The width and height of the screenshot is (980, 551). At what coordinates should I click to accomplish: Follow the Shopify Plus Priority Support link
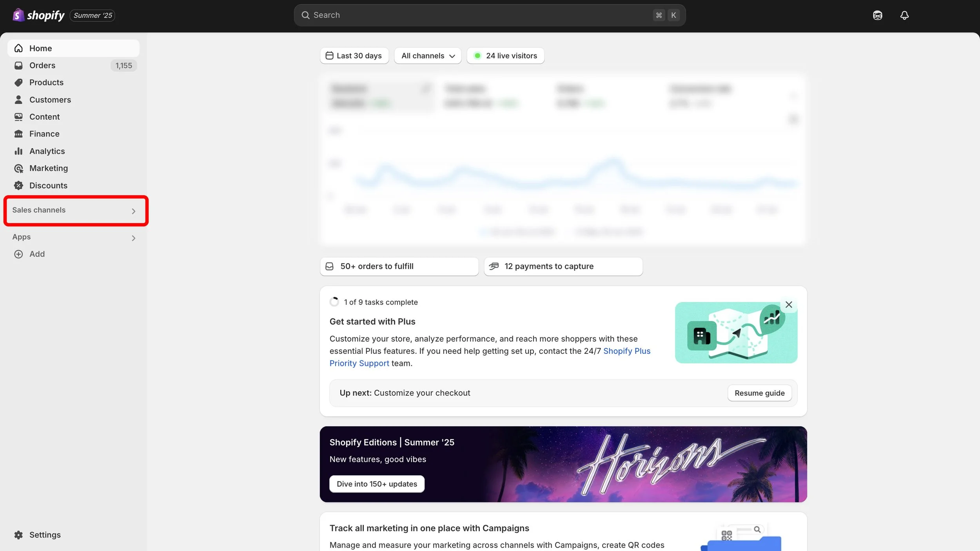(x=626, y=351)
